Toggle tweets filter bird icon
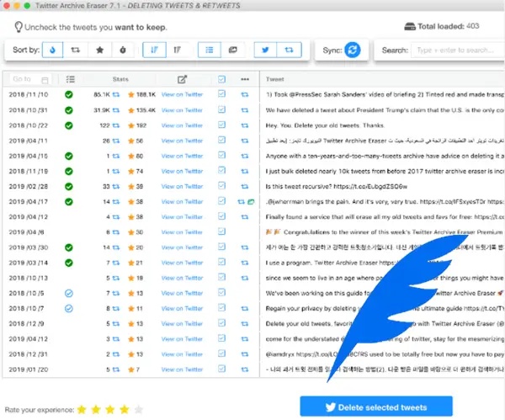 pos(265,50)
